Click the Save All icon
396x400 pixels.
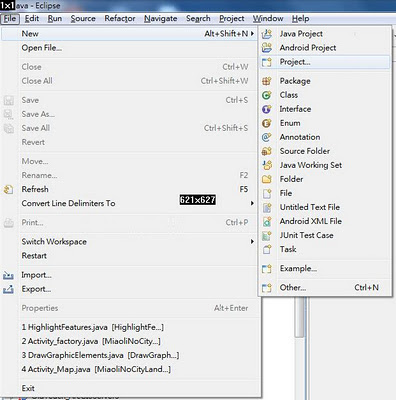(x=8, y=128)
